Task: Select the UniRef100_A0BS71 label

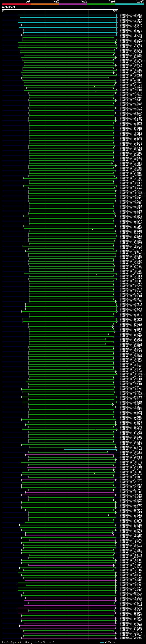Action: (x=131, y=58)
